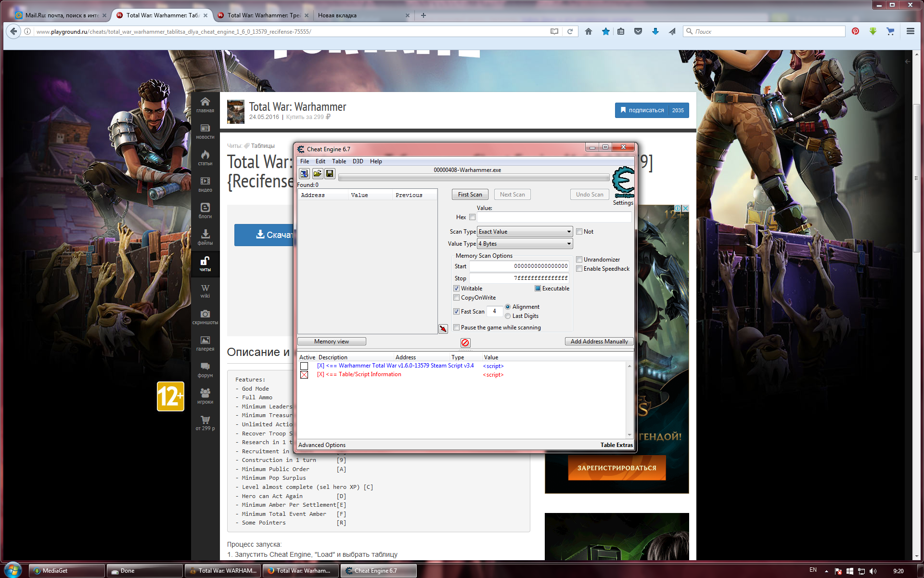Open the Value Type dropdown
This screenshot has width=924, height=578.
pos(525,244)
